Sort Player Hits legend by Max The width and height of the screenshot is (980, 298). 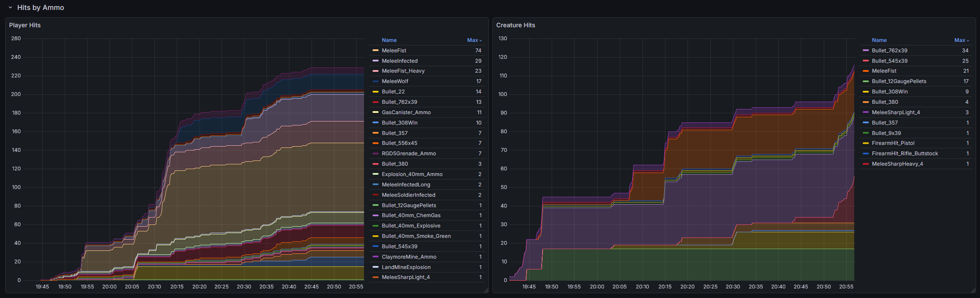pos(474,40)
